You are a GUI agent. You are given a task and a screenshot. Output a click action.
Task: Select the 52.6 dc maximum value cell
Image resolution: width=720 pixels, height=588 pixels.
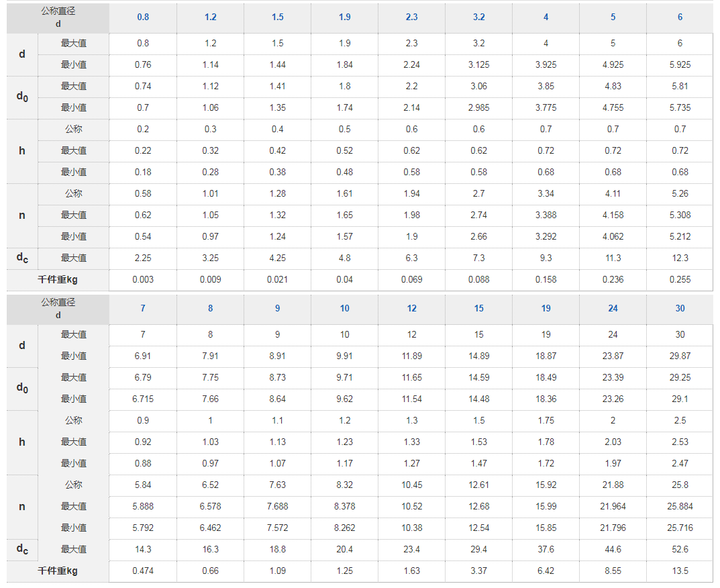[680, 549]
